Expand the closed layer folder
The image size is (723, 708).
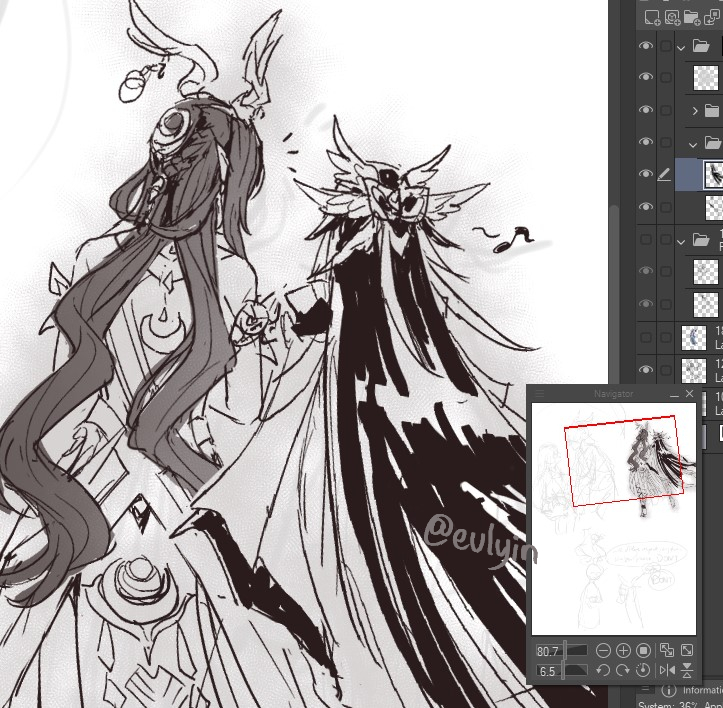[x=694, y=111]
